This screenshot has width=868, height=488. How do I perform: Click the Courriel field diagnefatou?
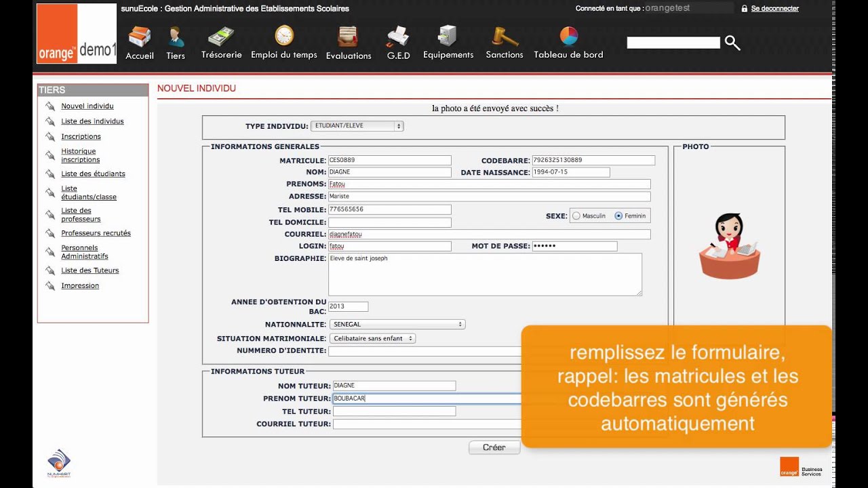coord(489,235)
